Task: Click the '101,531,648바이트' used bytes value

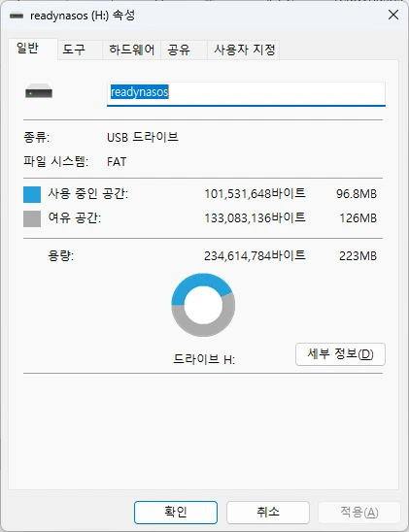Action: [x=255, y=194]
